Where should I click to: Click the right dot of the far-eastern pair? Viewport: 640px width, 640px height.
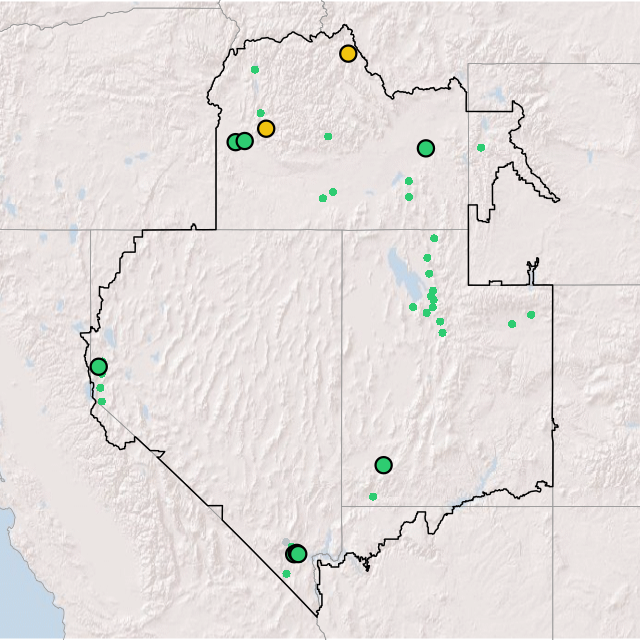pos(531,315)
